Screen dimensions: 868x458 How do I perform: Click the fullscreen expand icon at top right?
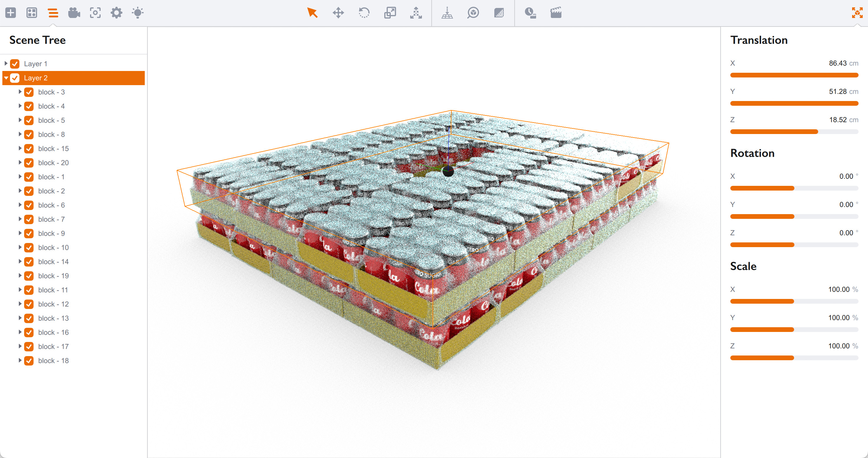[857, 13]
